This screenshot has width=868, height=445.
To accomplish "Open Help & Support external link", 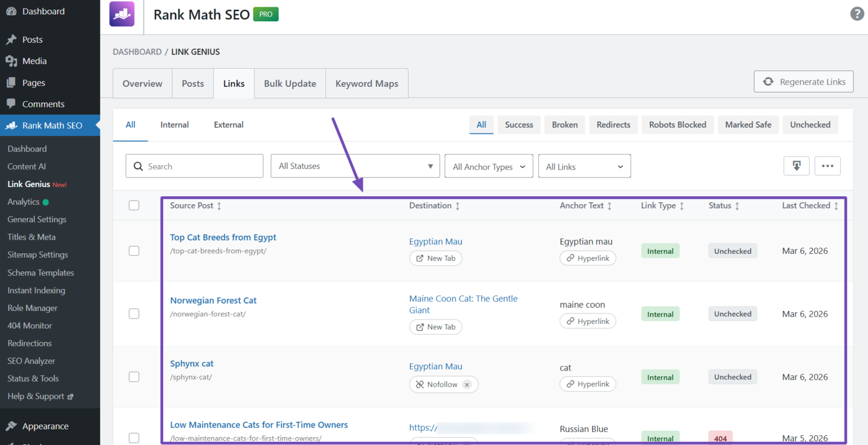I will 40,396.
